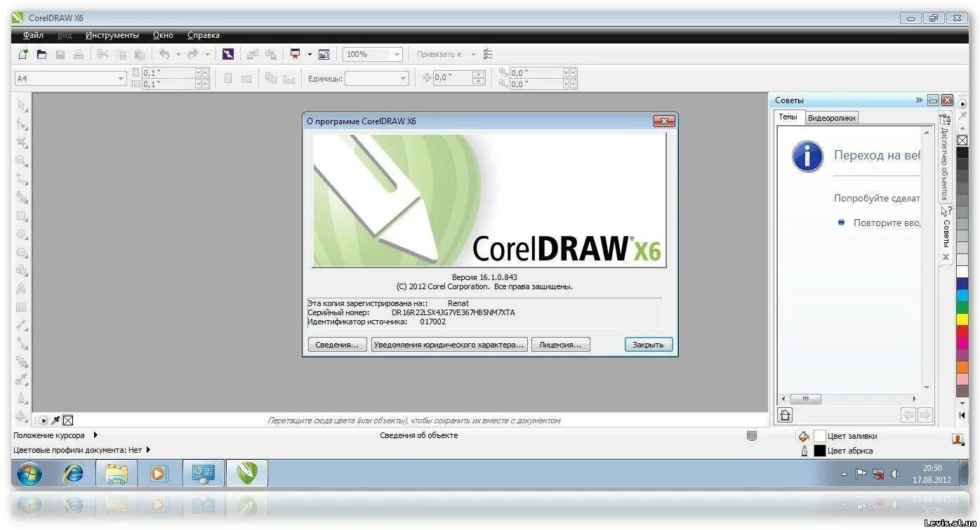Select the Freehand drawing tool

[x=22, y=179]
